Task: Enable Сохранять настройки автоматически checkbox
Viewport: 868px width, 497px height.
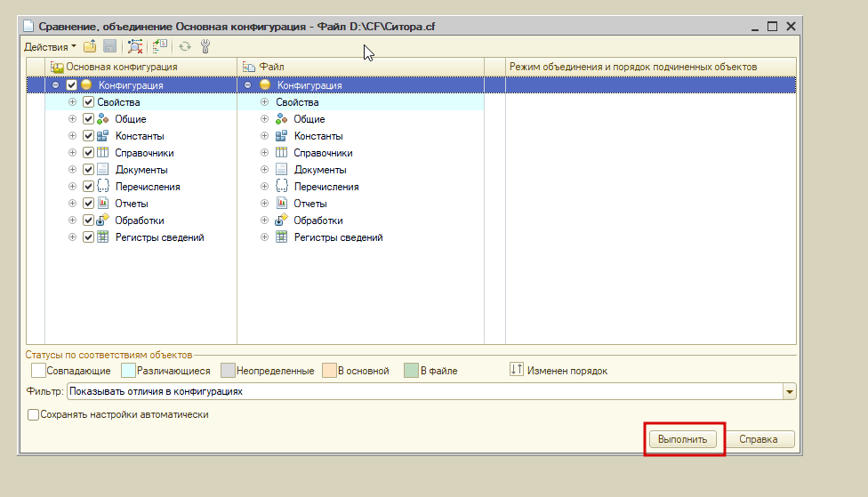Action: click(33, 414)
